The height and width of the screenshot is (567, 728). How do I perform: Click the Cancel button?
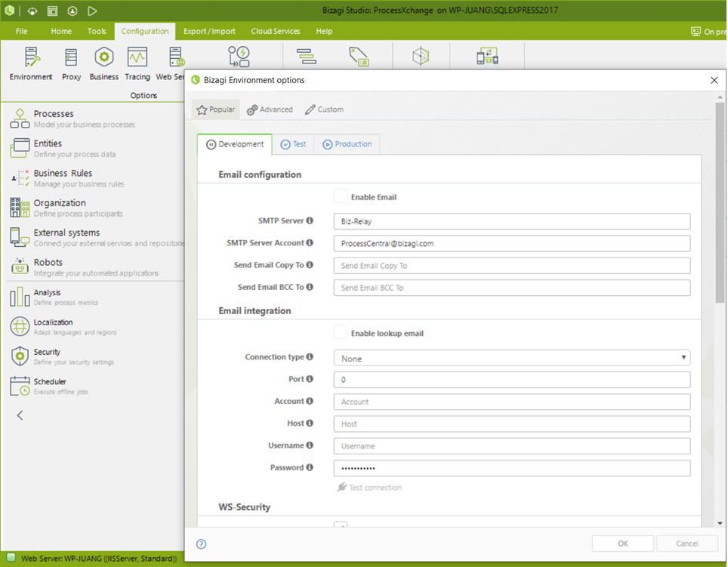(x=686, y=544)
